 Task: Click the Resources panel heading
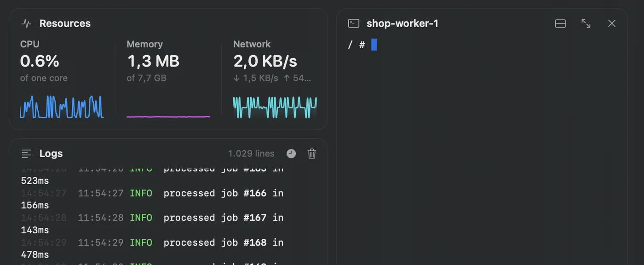click(x=65, y=23)
